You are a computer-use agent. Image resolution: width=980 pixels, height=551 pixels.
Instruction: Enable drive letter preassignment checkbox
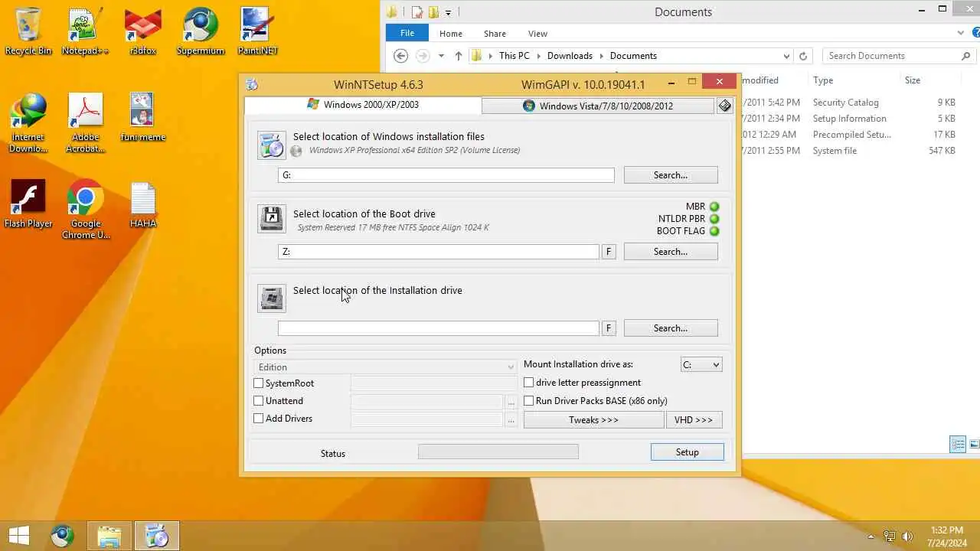click(x=529, y=383)
